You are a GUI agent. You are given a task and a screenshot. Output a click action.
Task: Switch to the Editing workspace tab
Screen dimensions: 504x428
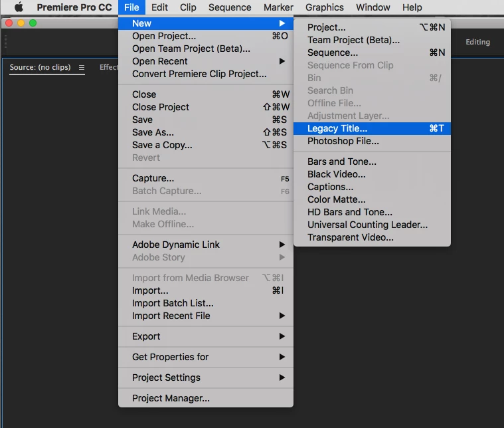(x=477, y=42)
